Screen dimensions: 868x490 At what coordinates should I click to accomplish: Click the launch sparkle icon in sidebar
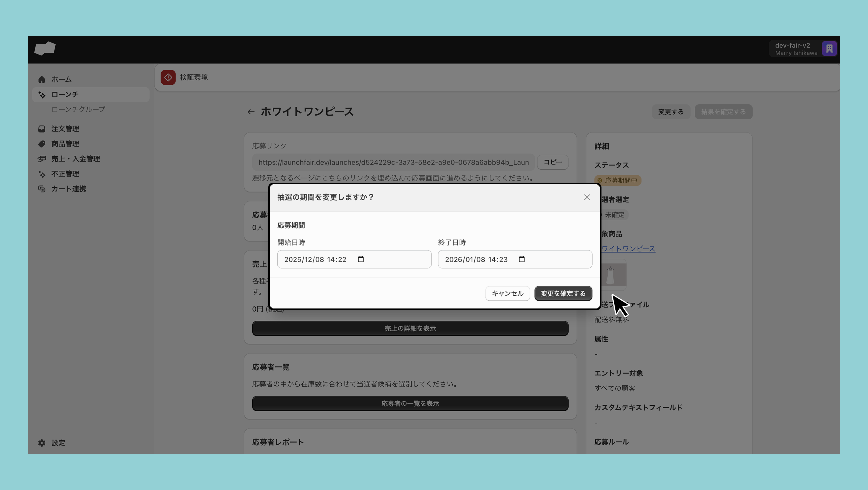click(x=42, y=95)
